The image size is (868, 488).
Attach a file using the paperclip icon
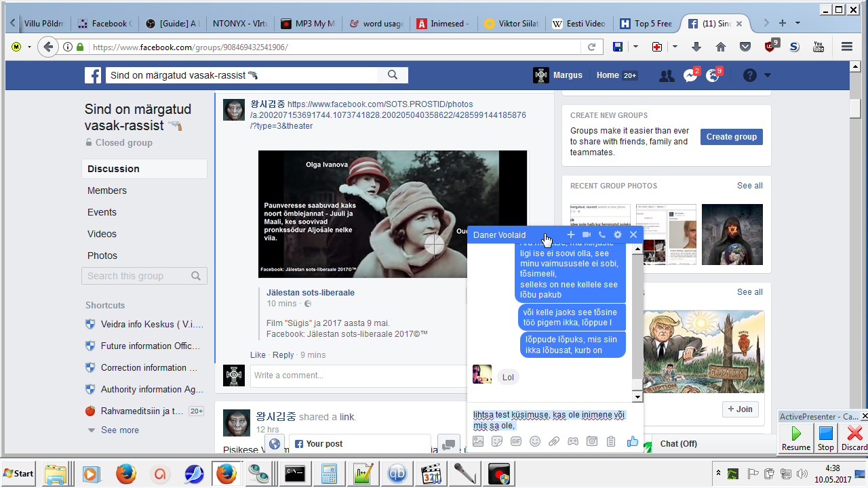pos(554,441)
